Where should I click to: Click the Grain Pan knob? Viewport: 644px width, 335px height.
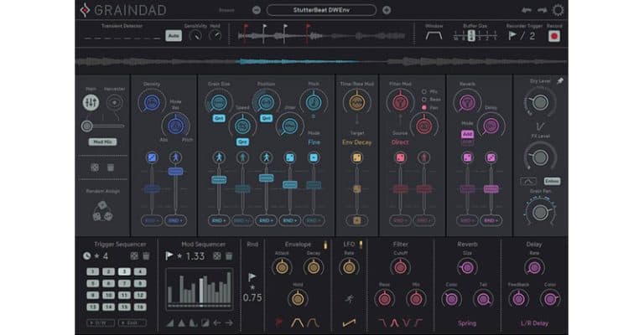540,212
